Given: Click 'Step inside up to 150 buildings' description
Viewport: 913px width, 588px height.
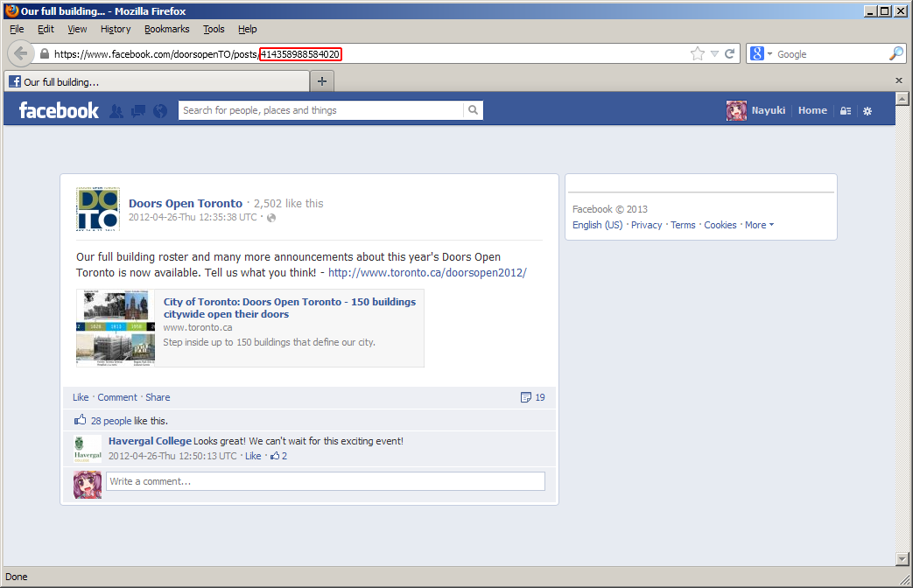Looking at the screenshot, I should (x=269, y=342).
